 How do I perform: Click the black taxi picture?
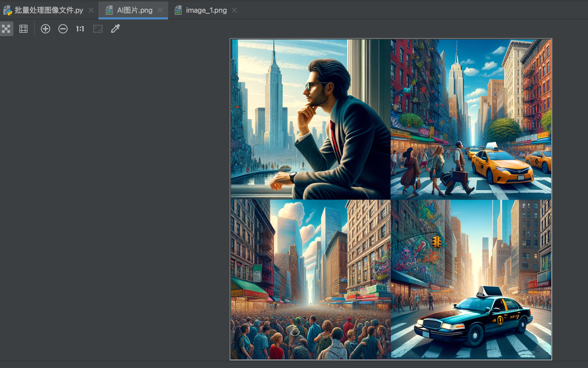(471, 279)
